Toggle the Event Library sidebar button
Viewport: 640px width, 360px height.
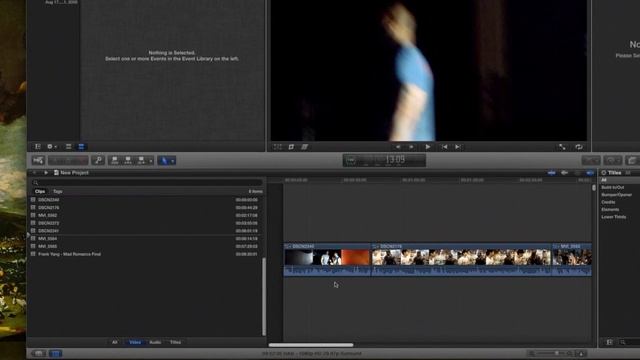[38, 147]
